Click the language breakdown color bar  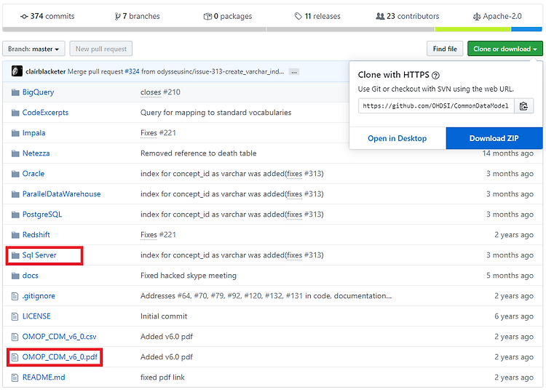[272, 29]
